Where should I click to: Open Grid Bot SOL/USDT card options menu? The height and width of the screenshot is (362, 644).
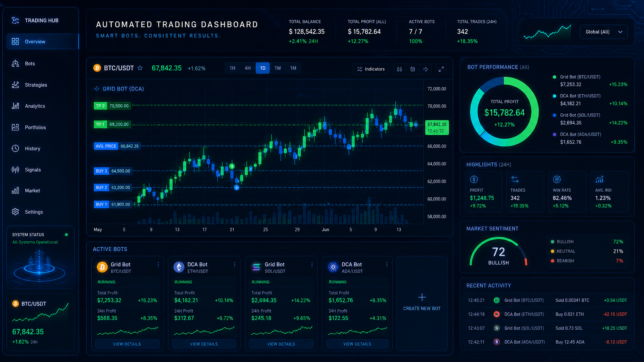312,265
